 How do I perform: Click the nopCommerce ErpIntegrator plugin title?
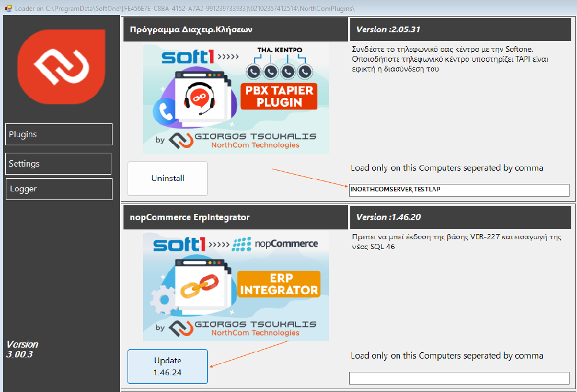pos(189,217)
